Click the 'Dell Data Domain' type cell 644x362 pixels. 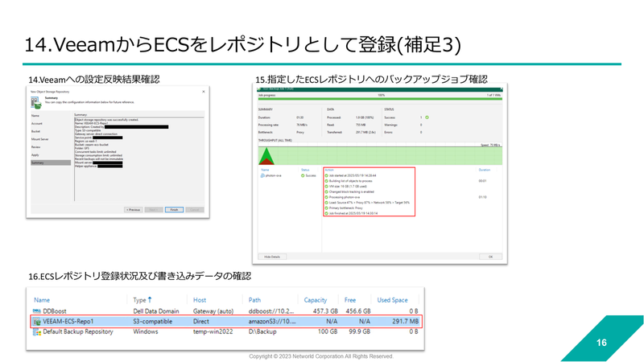156,311
